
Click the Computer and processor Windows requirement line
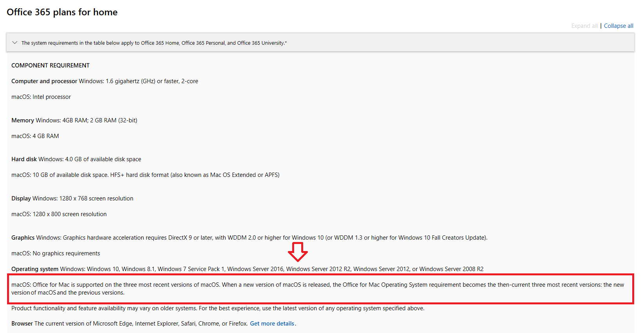click(105, 81)
